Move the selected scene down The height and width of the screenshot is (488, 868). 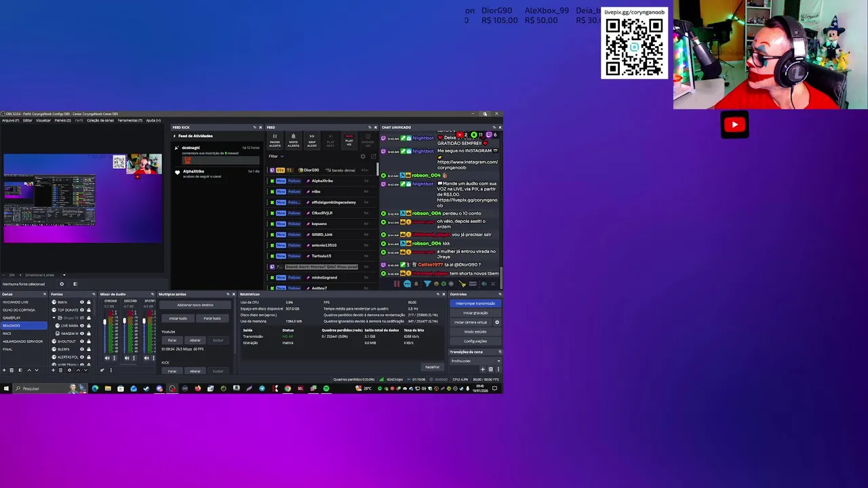37,370
